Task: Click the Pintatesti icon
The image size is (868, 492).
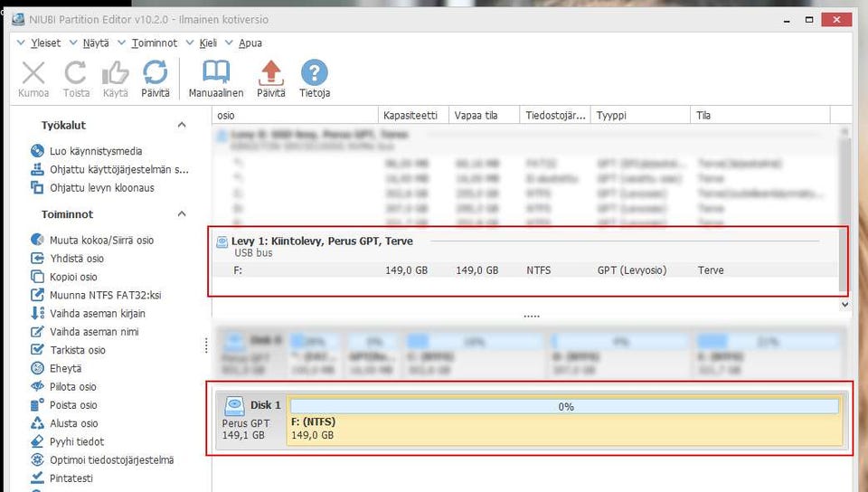Action: (x=37, y=477)
